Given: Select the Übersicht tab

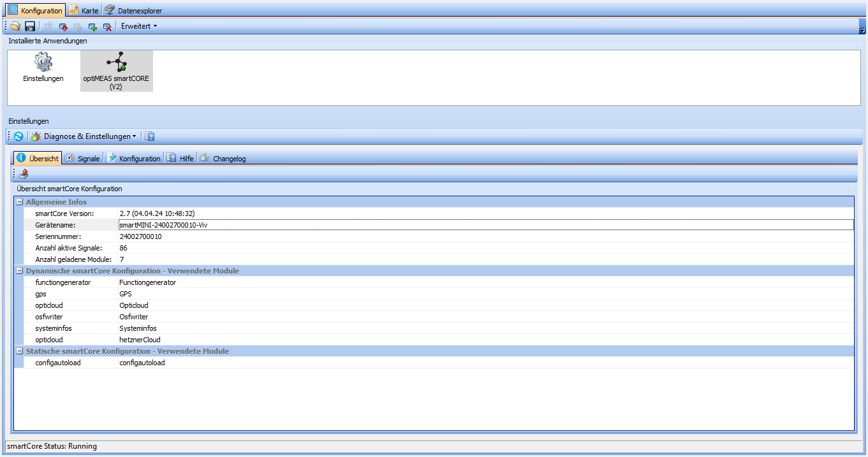Looking at the screenshot, I should [38, 158].
